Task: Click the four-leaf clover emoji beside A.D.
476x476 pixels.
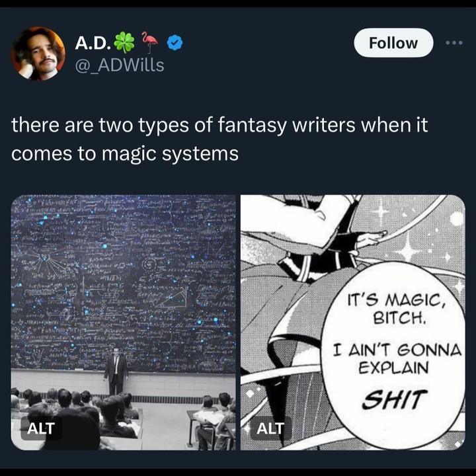Action: click(x=124, y=42)
